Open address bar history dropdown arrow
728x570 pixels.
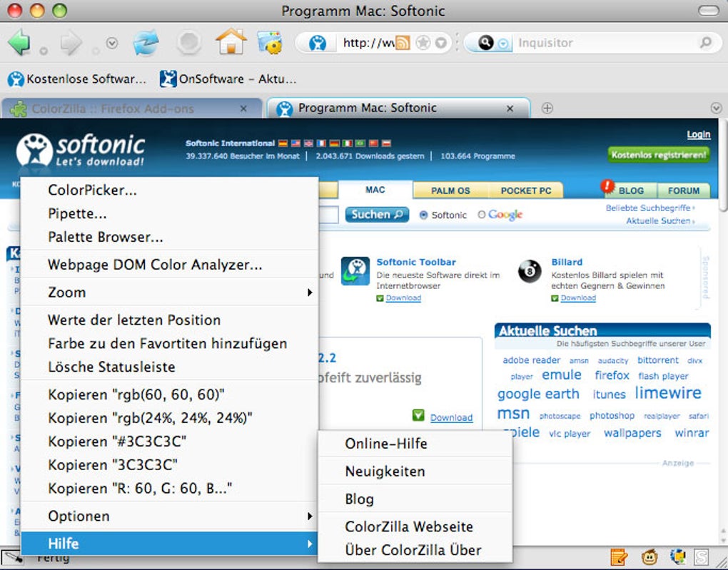[x=440, y=44]
